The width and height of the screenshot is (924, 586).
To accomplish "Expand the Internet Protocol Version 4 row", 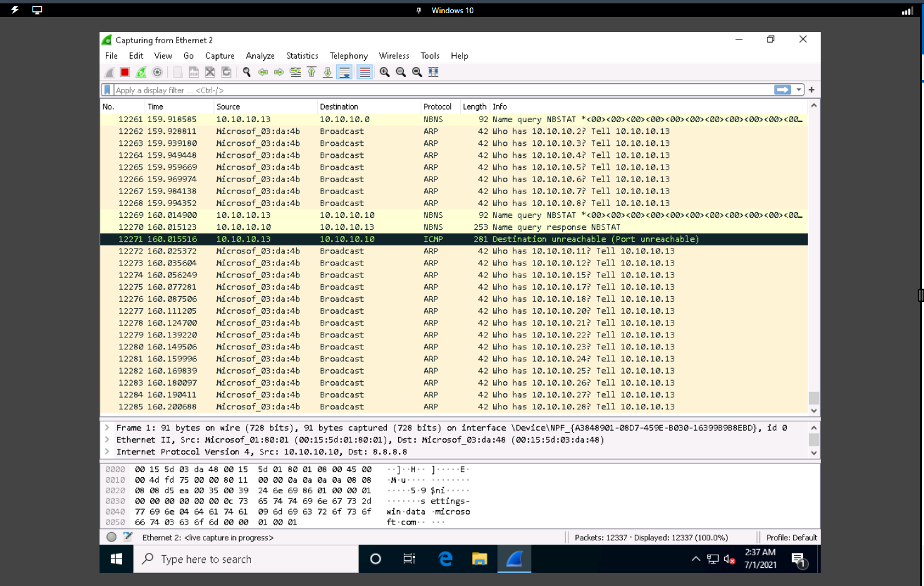I will [x=107, y=452].
